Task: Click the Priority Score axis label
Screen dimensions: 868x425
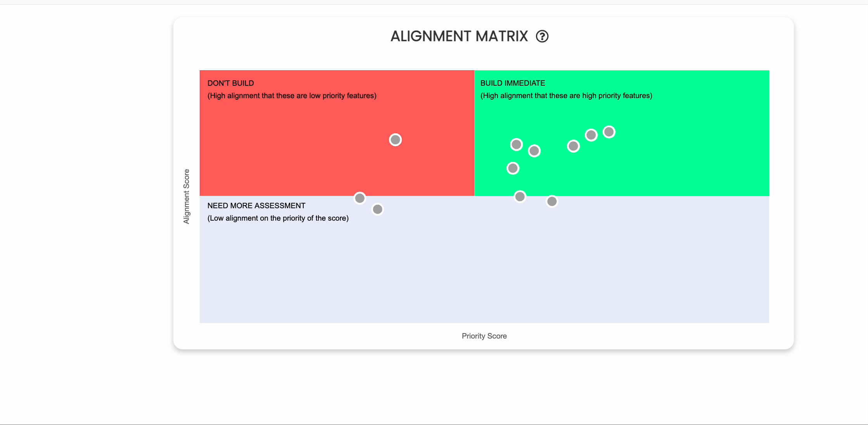Action: pos(484,336)
